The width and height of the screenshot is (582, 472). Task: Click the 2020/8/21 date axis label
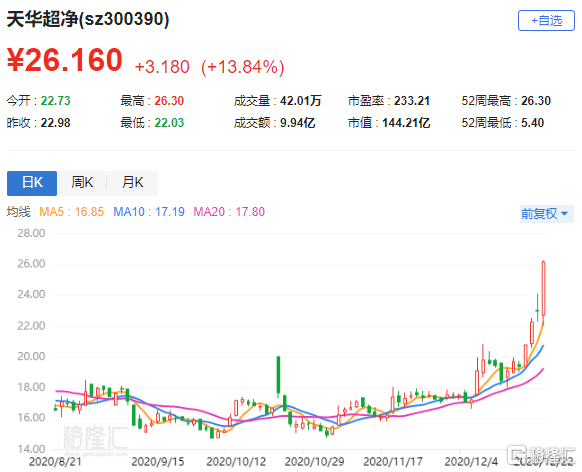(55, 461)
